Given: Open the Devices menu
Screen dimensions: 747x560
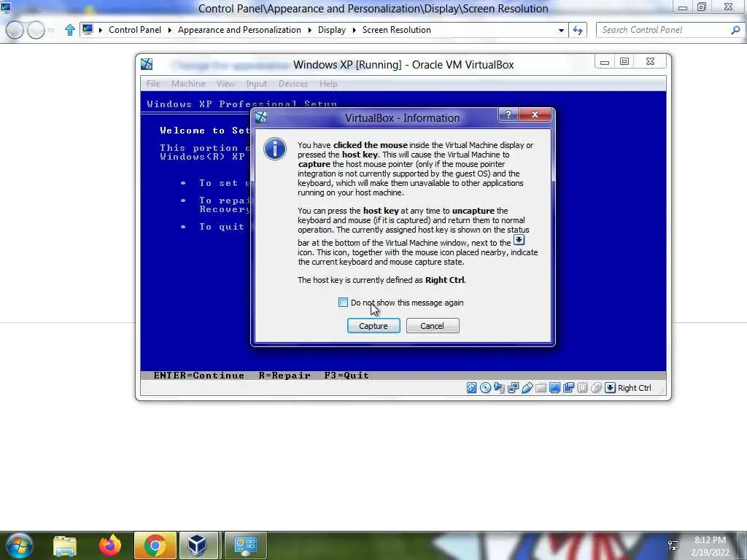Looking at the screenshot, I should tap(293, 84).
